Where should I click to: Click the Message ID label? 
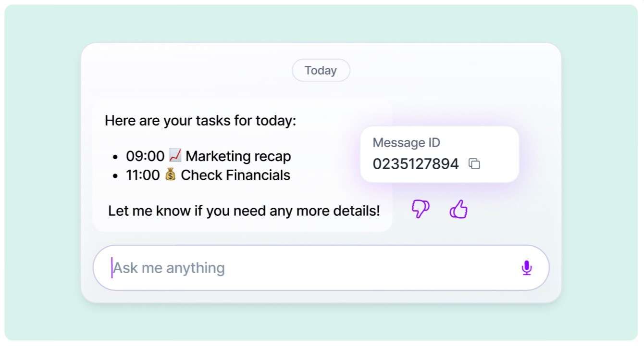(x=407, y=143)
